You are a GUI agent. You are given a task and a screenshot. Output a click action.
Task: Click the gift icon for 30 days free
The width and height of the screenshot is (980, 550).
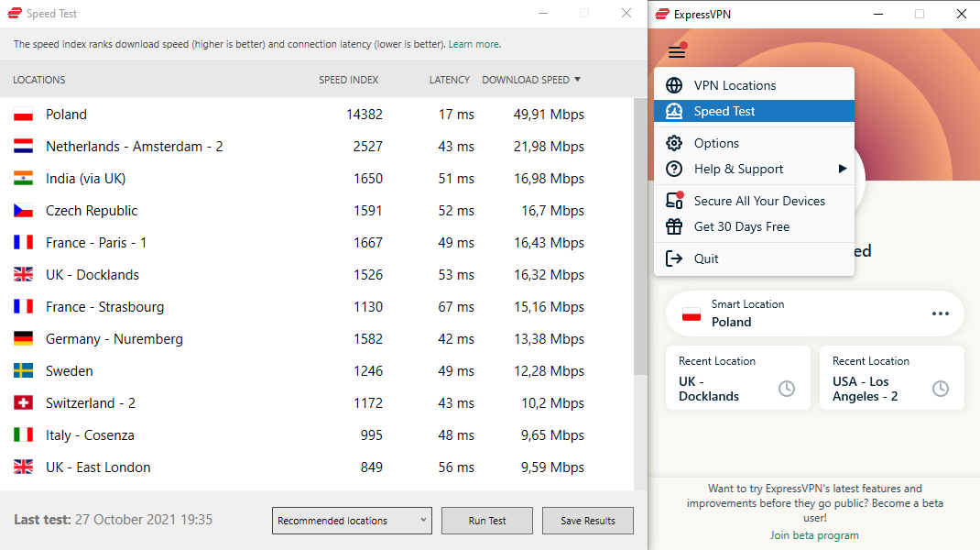[674, 226]
